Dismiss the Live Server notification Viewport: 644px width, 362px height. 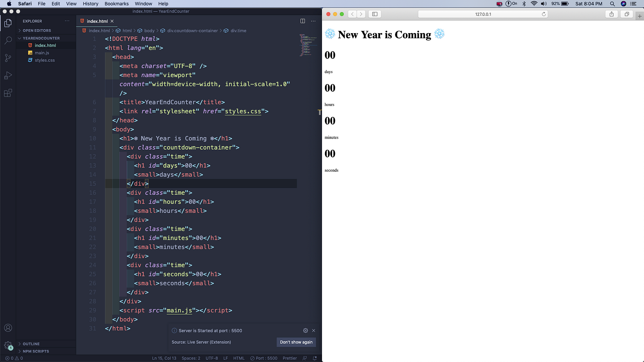[313, 330]
